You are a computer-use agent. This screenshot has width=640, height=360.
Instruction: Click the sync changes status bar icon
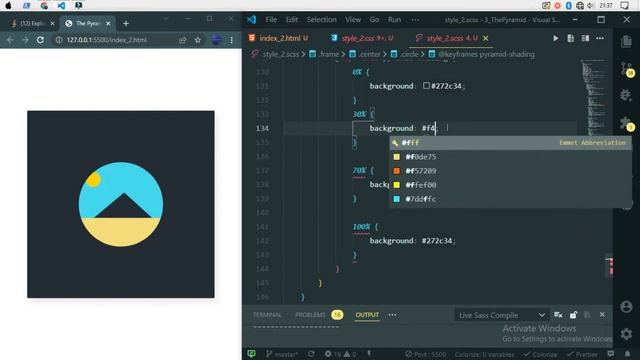coord(311,354)
